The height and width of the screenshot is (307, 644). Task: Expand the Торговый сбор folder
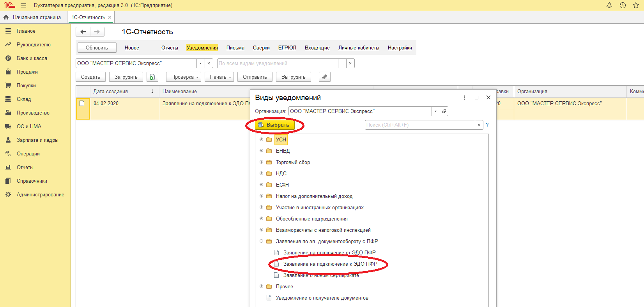pyautogui.click(x=262, y=162)
